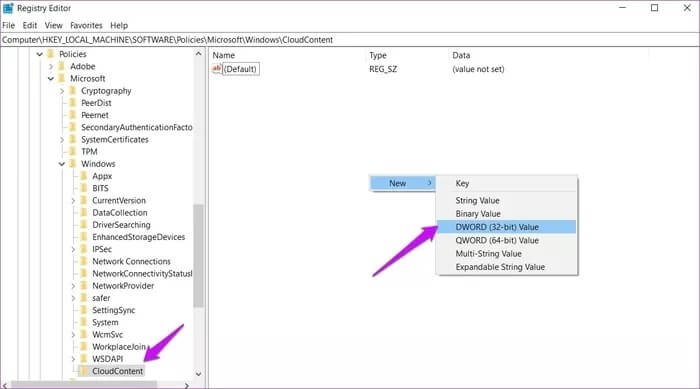Collapse the Microsoft key
The image size is (700, 389).
point(51,79)
